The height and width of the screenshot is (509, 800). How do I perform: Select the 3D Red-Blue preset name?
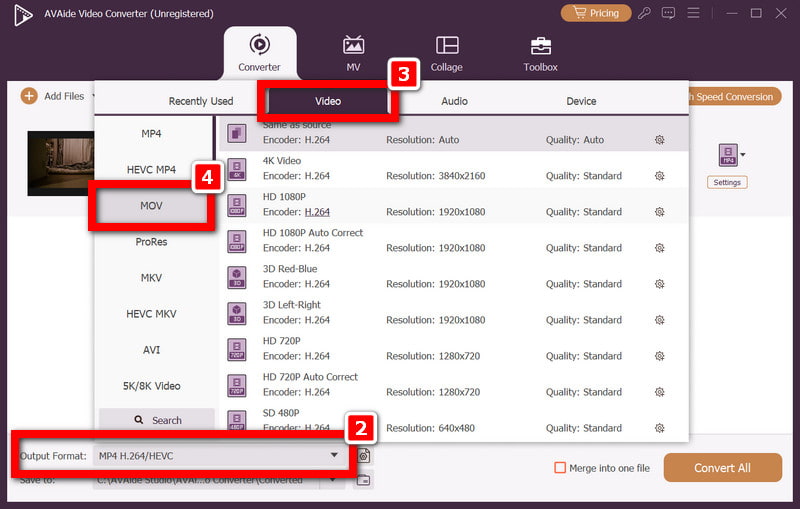tap(290, 269)
